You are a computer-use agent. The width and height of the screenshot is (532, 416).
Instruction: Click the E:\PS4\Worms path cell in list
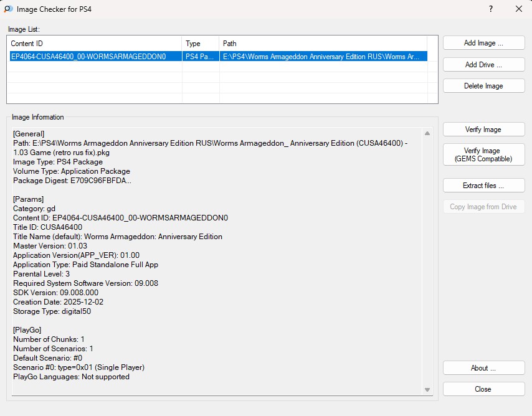point(321,57)
